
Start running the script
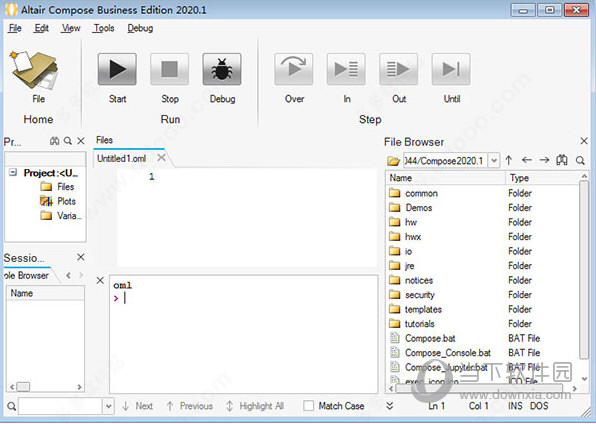[x=117, y=69]
